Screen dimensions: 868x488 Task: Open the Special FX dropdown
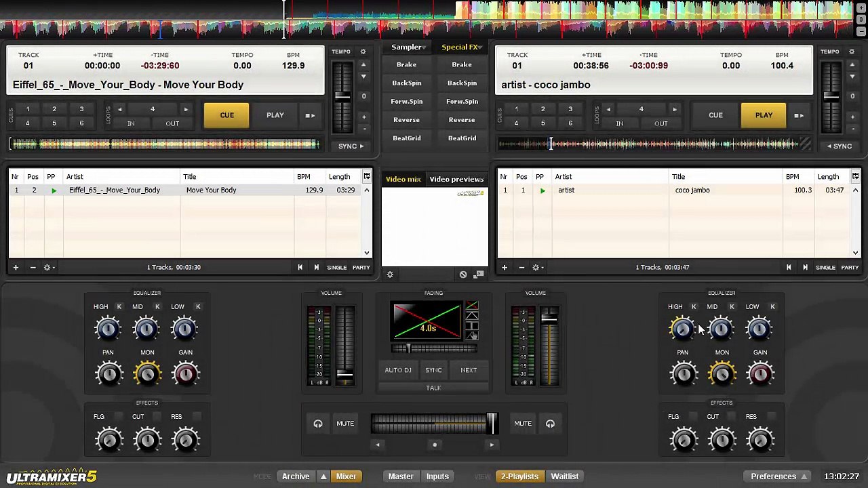click(x=462, y=47)
